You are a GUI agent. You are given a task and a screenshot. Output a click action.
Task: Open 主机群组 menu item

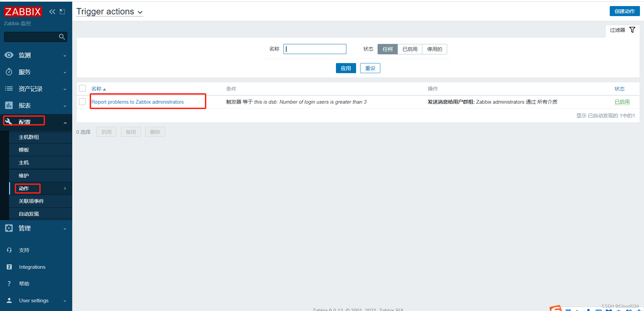[x=41, y=137]
